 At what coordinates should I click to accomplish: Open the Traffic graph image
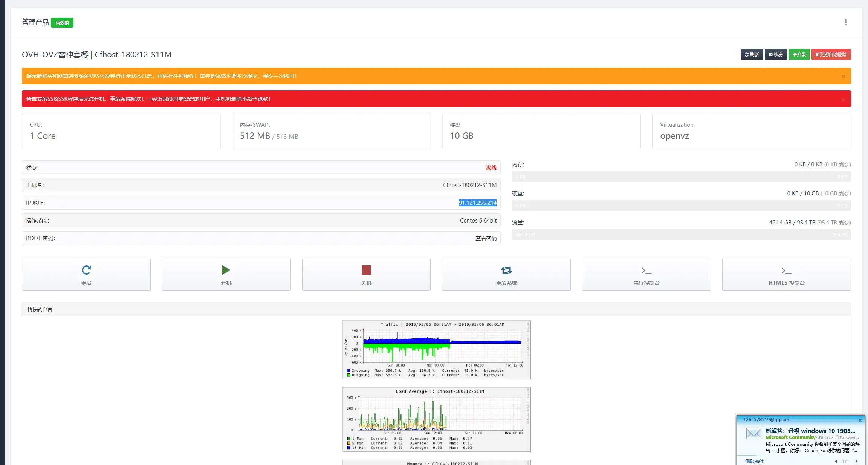pos(437,350)
